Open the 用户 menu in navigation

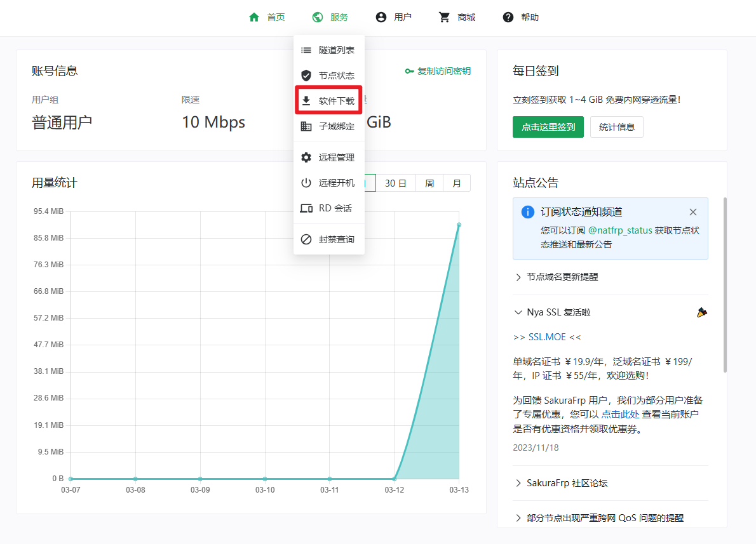tap(394, 17)
